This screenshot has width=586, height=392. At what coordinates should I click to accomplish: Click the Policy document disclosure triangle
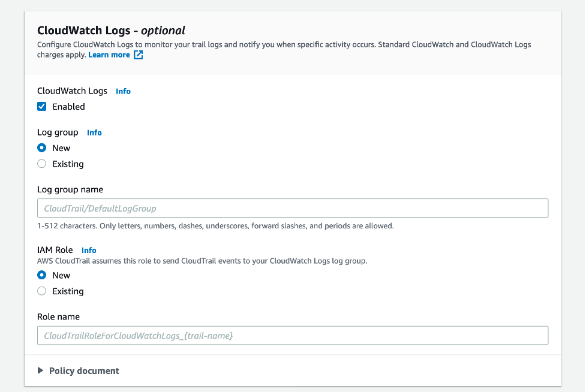point(41,371)
